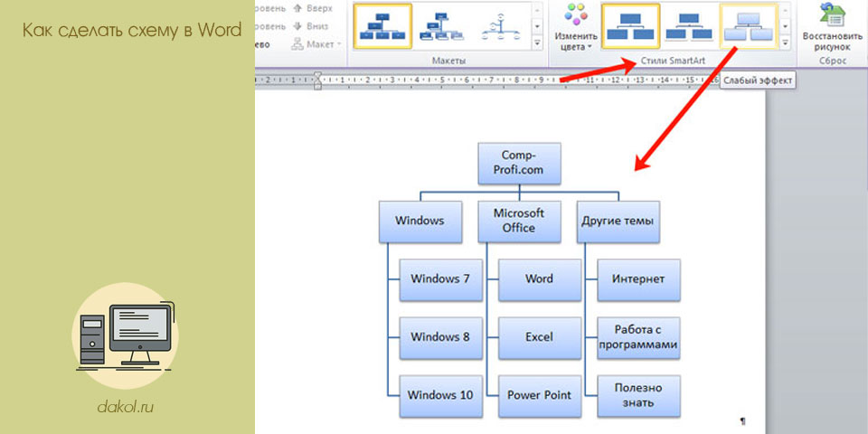868x434 pixels.
Task: Click the Восстановить рисунок button label
Action: point(832,42)
